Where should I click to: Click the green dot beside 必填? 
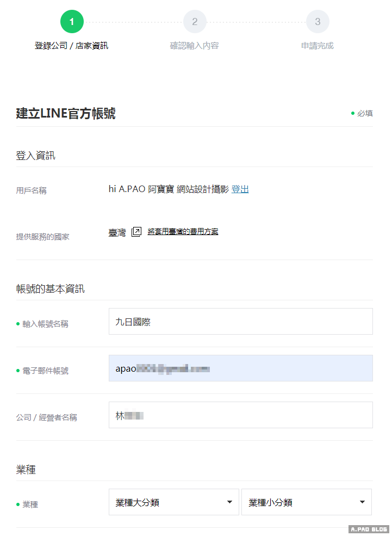tap(353, 113)
